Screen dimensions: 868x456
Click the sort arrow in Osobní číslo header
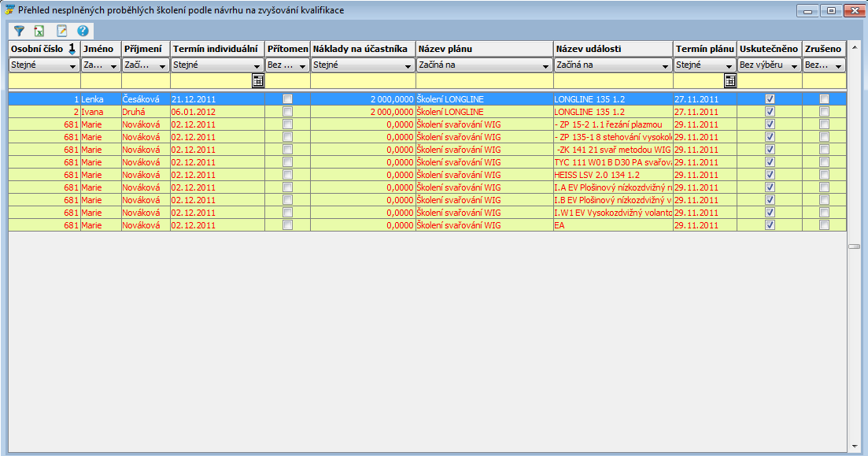[72, 49]
